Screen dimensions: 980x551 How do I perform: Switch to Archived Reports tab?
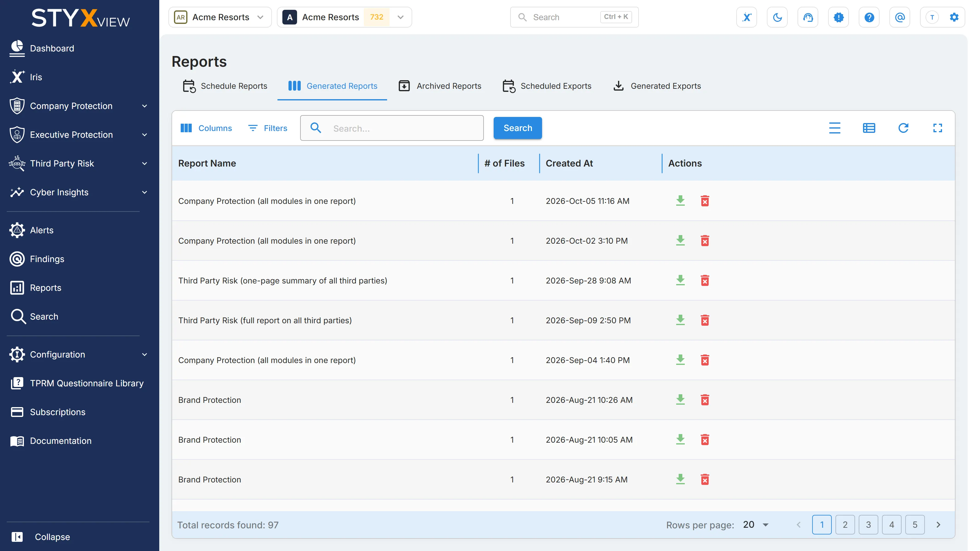[x=439, y=86]
